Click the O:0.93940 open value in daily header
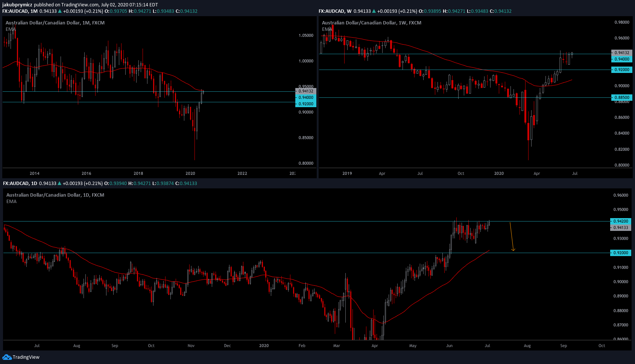Image resolution: width=635 pixels, height=364 pixels. point(115,184)
